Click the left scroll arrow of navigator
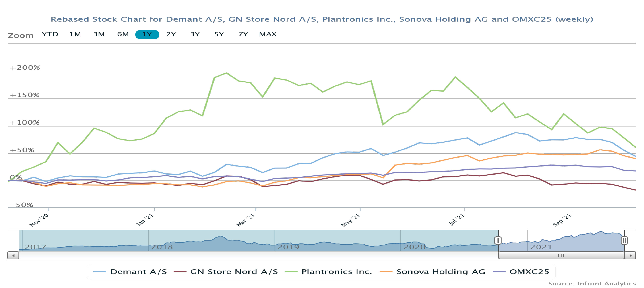644x288 pixels. coord(13,255)
